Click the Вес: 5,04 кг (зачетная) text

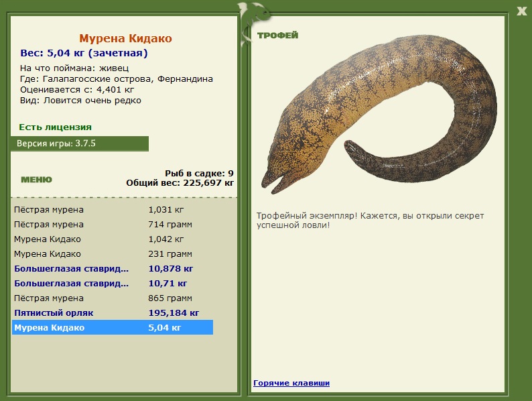pyautogui.click(x=84, y=53)
